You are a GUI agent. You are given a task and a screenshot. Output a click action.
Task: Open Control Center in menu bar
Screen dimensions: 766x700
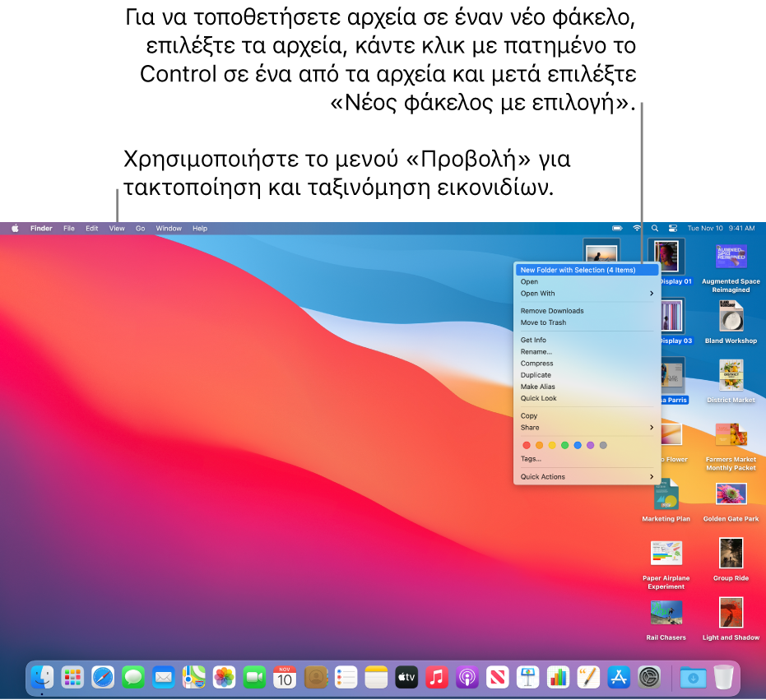click(673, 228)
